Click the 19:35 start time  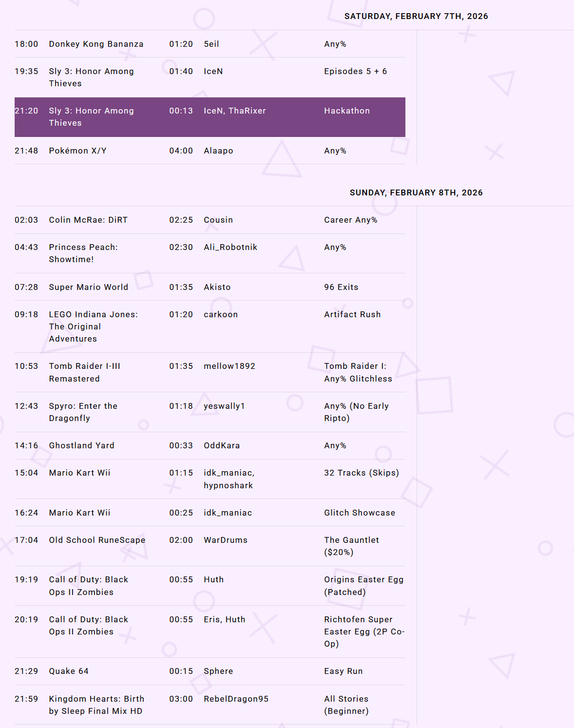[26, 71]
